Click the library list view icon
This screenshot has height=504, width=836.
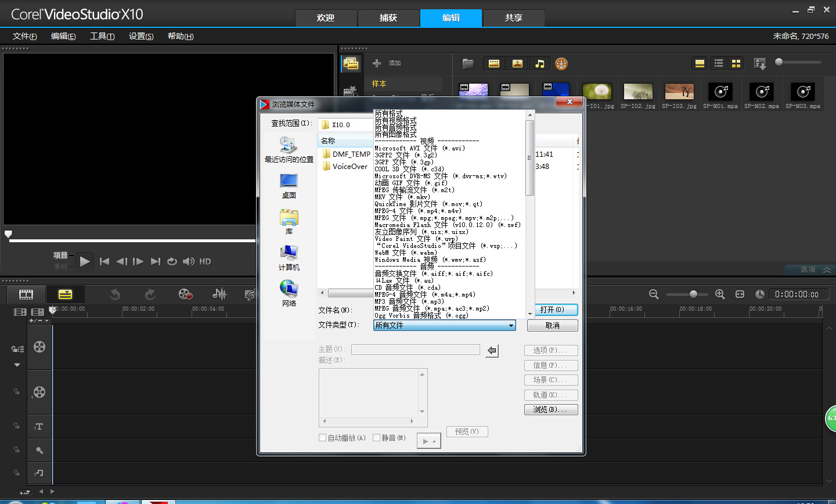pos(719,63)
